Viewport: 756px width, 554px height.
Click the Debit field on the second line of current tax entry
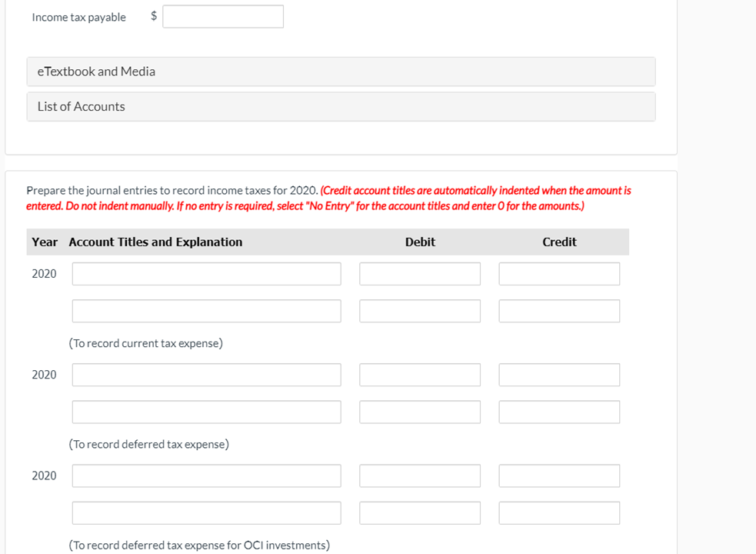click(420, 311)
